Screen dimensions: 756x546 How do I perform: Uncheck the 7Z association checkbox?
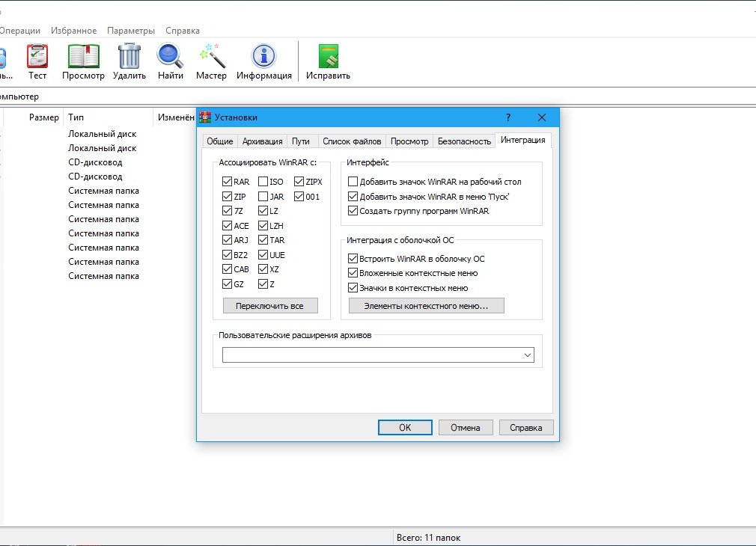[227, 211]
